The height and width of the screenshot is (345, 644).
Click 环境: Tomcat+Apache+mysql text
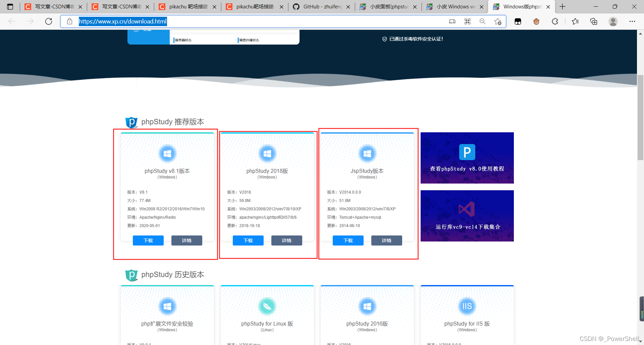point(354,217)
